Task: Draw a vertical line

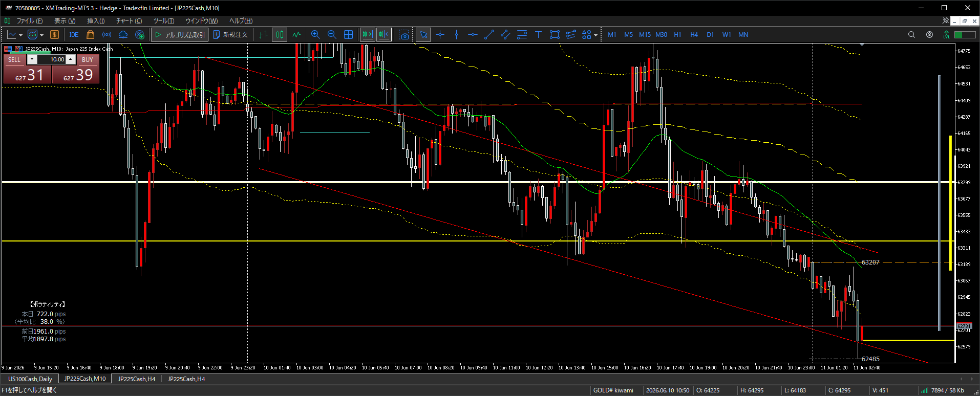Action: 456,35
